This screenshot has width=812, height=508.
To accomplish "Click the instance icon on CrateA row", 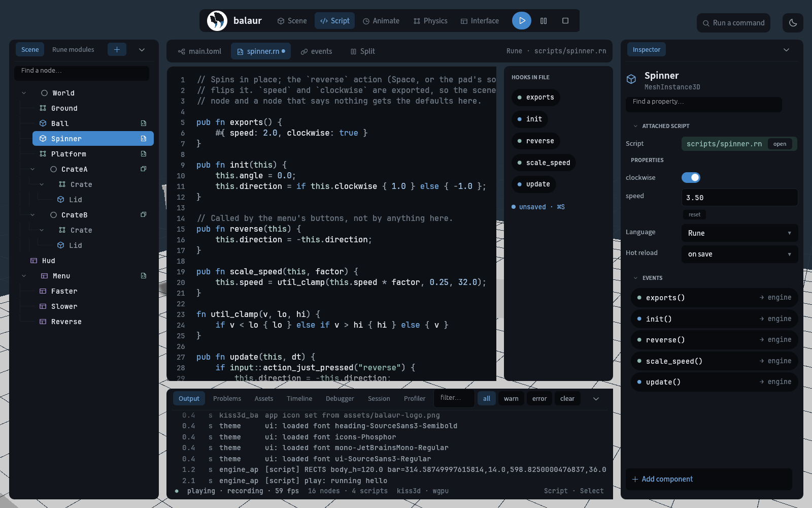I will [x=144, y=169].
